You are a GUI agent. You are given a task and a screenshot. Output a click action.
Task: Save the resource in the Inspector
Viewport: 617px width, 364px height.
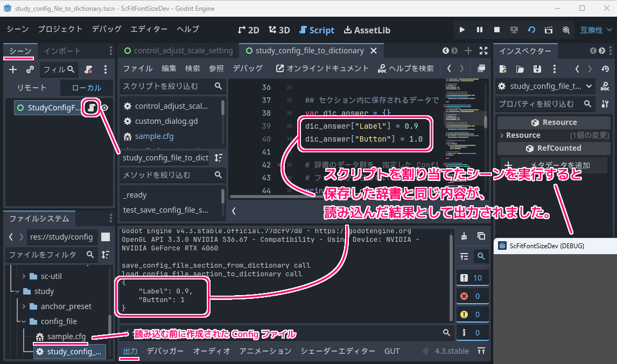coord(537,69)
